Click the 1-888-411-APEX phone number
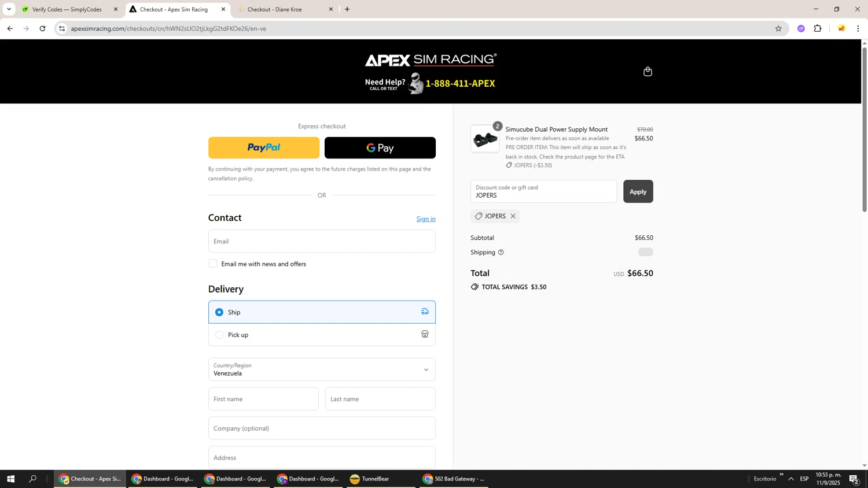 [461, 83]
